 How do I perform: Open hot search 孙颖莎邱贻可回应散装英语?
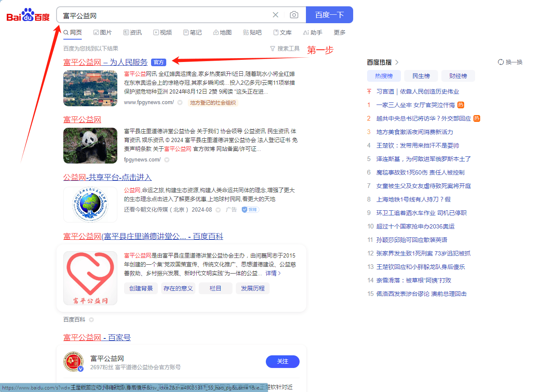(x=412, y=240)
